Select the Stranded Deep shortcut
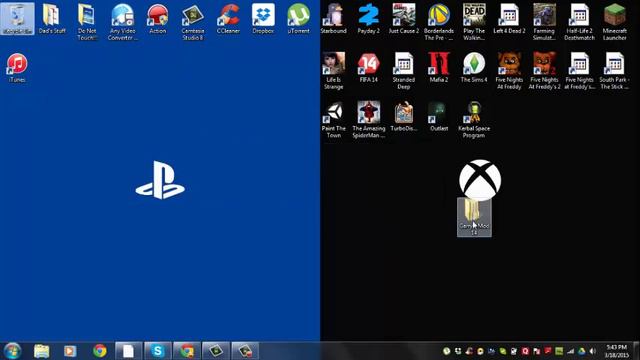Screen dimensions: 640x360 pyautogui.click(x=404, y=71)
